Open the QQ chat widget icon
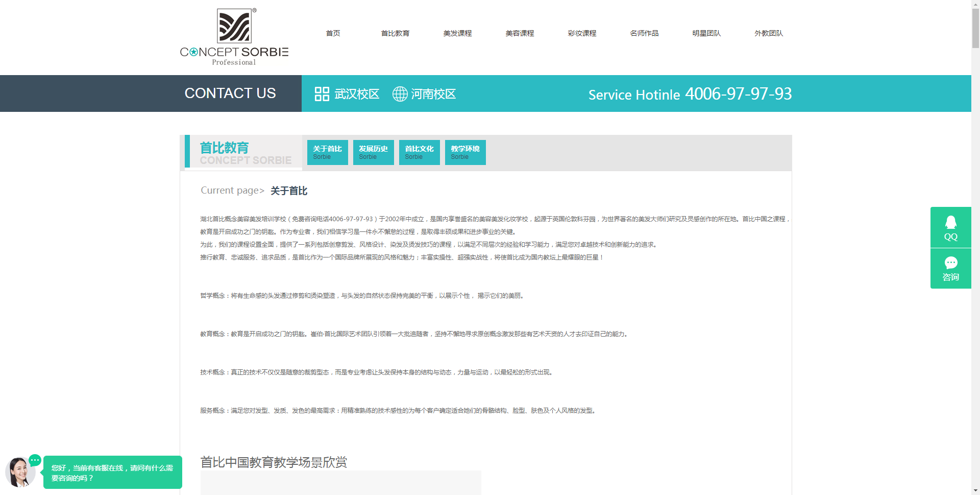 (950, 227)
